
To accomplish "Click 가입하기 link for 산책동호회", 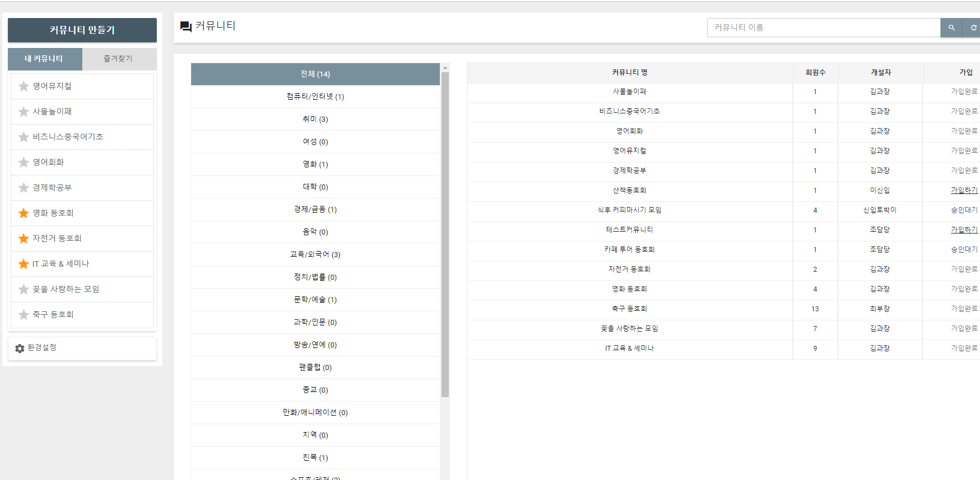I will click(964, 191).
